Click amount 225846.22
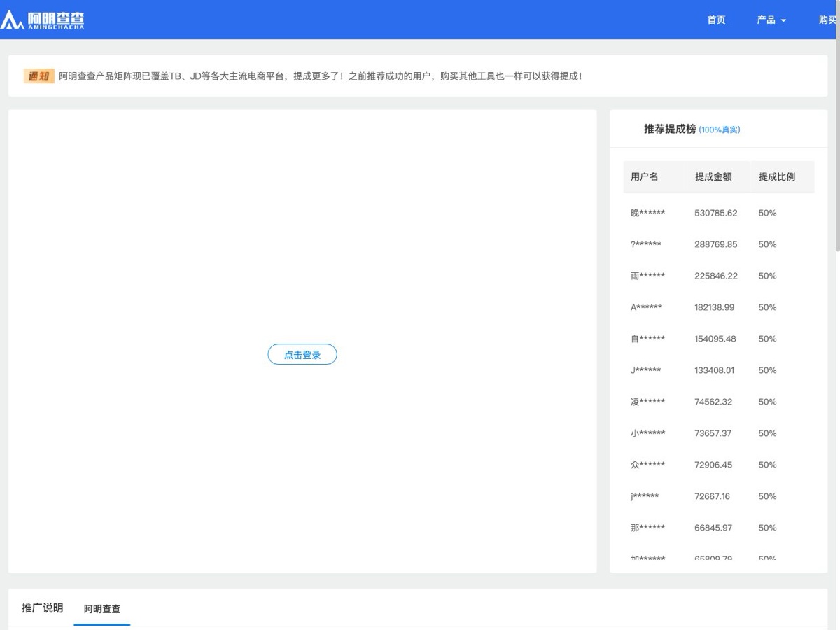 [x=715, y=276]
